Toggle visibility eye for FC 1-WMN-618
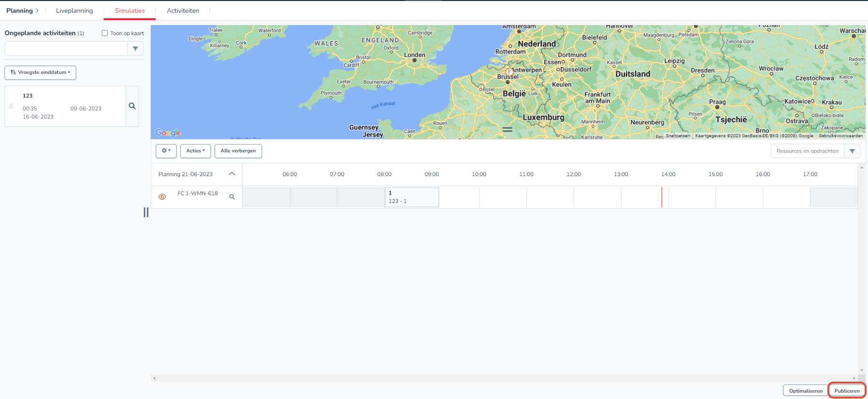This screenshot has height=399, width=868. [x=162, y=197]
